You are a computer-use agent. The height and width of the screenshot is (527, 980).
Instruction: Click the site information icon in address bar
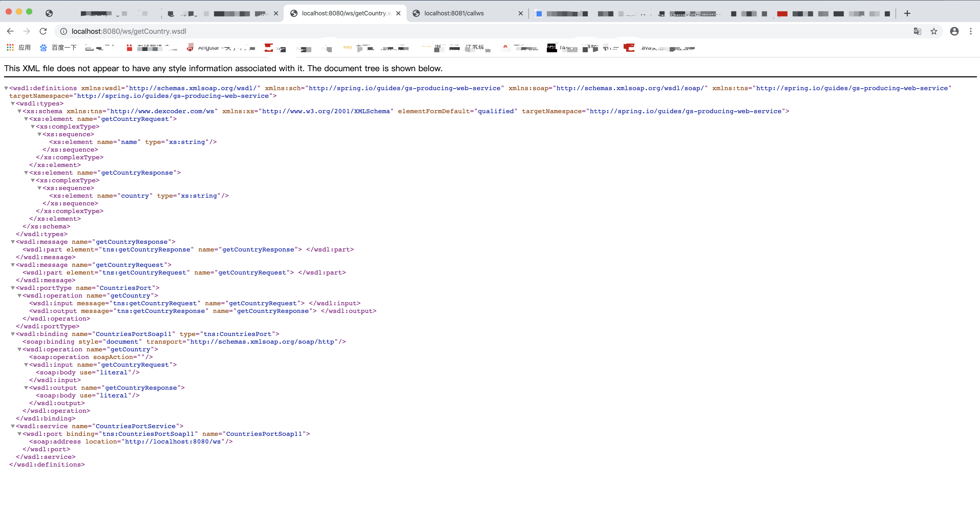coord(63,31)
